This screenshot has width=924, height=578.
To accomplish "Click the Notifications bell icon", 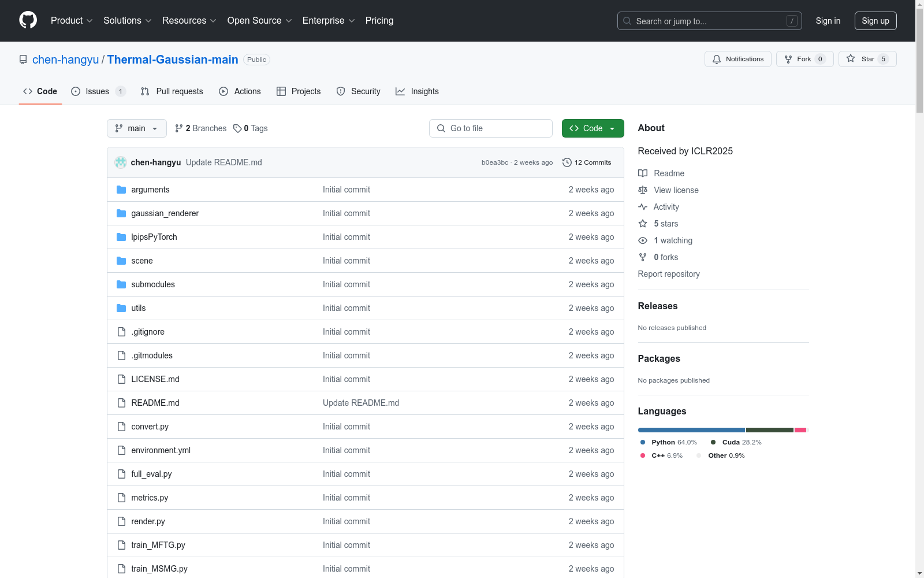I will [717, 59].
